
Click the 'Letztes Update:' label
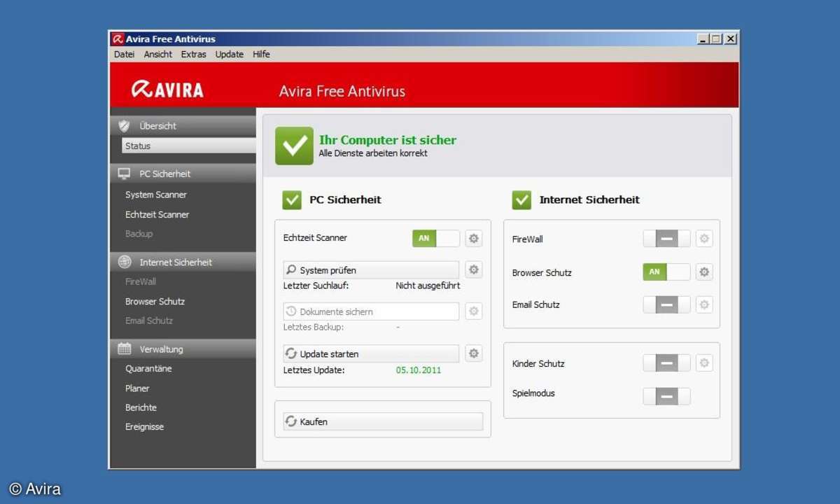coord(314,370)
